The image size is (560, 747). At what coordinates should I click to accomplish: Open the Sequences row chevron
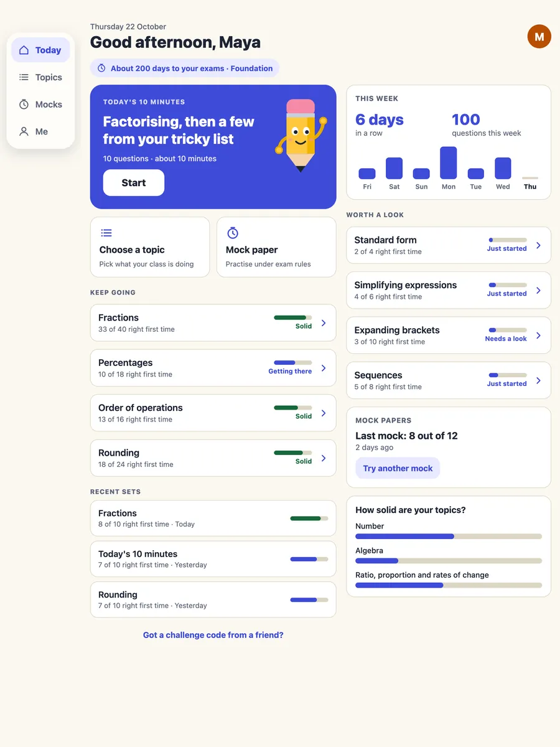539,380
